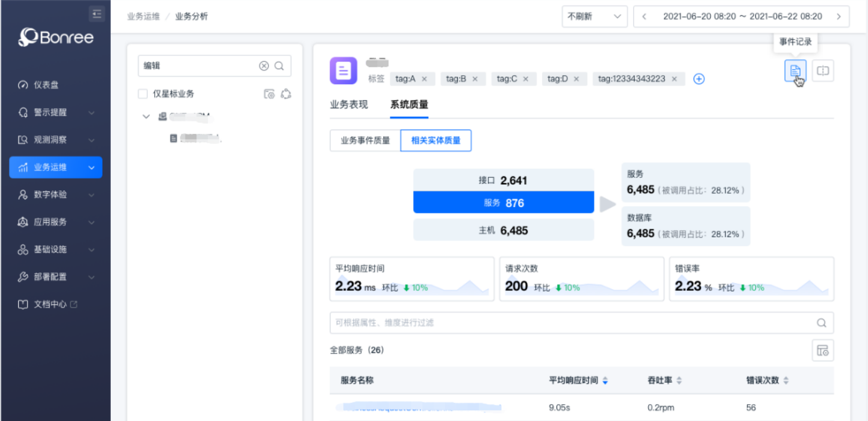
Task: Click the magnifier icon in business search box
Action: [x=279, y=66]
